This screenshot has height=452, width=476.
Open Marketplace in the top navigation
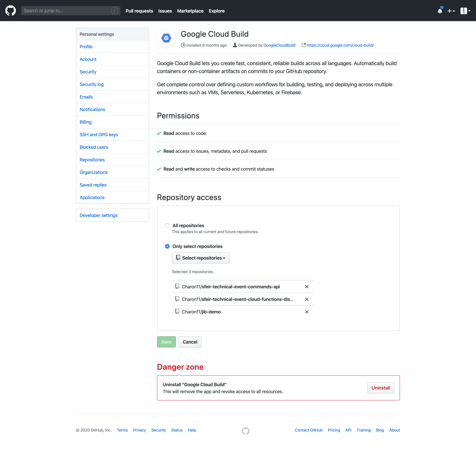pos(190,11)
